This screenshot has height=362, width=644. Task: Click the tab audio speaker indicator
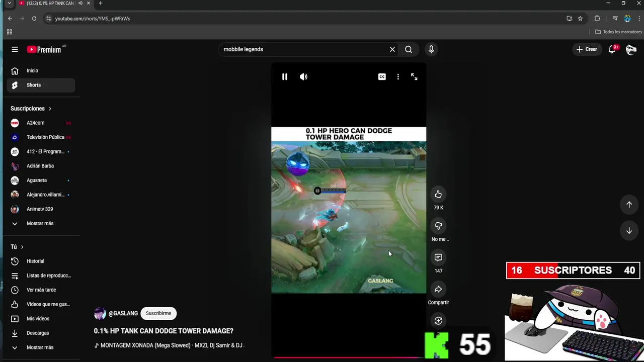[80, 3]
